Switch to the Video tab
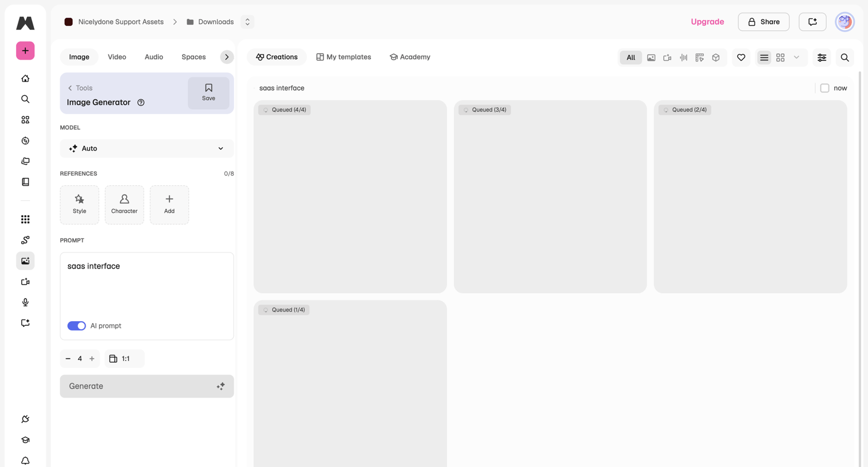The height and width of the screenshot is (467, 868). tap(117, 57)
